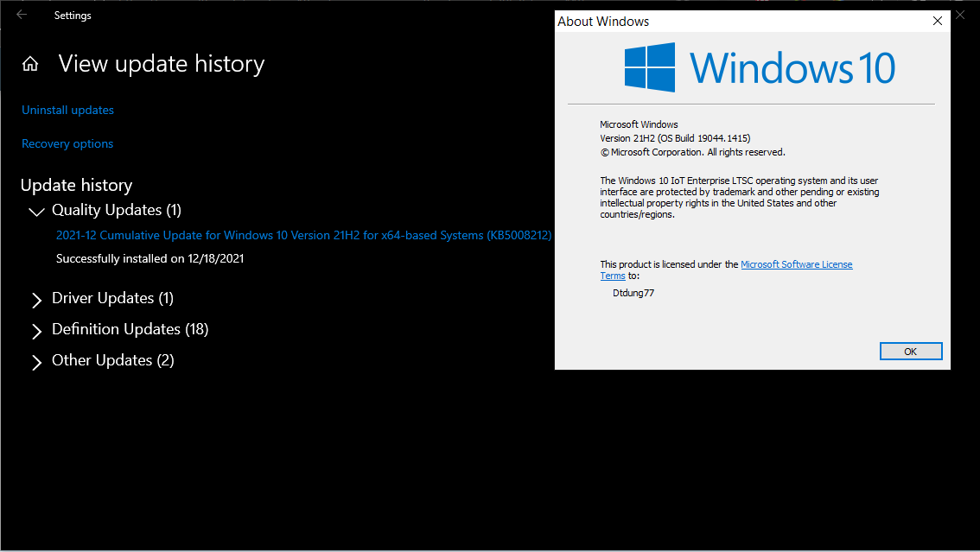Click the 'Update history' section title
Screen dimensions: 980x552
76,186
